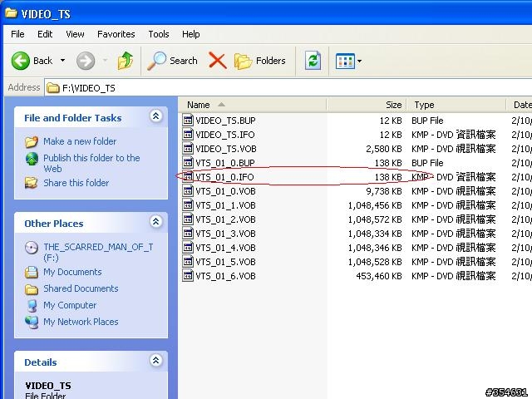Click the Up one level folder icon
Viewport: 532px width, 399px height.
[126, 61]
